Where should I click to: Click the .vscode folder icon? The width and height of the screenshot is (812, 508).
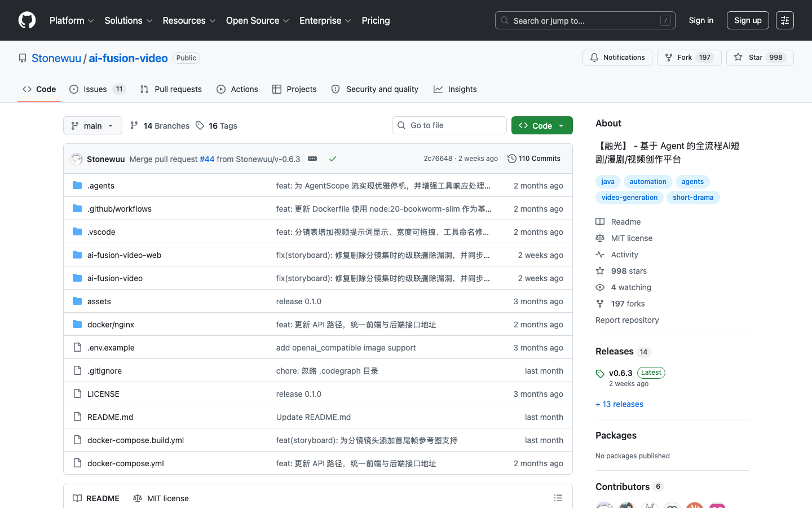(x=77, y=231)
